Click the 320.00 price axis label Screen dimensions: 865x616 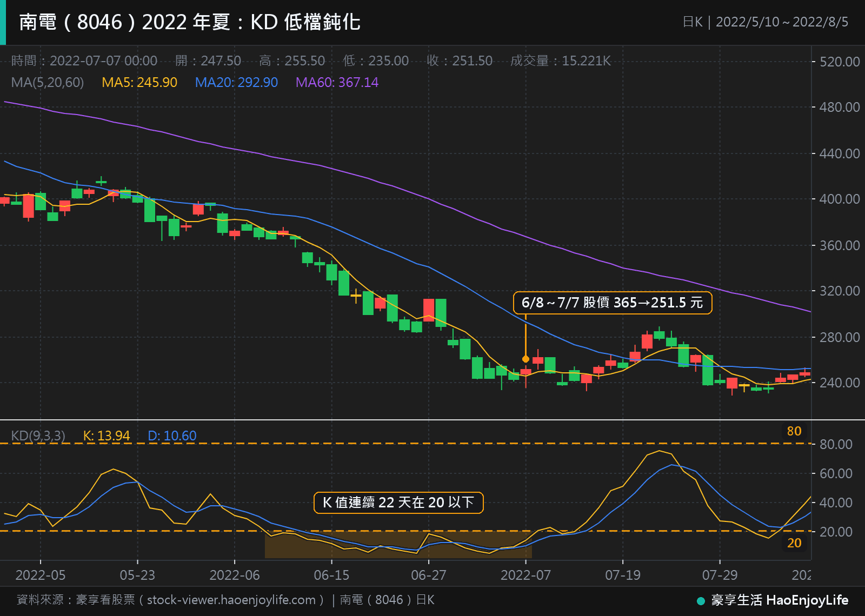840,291
